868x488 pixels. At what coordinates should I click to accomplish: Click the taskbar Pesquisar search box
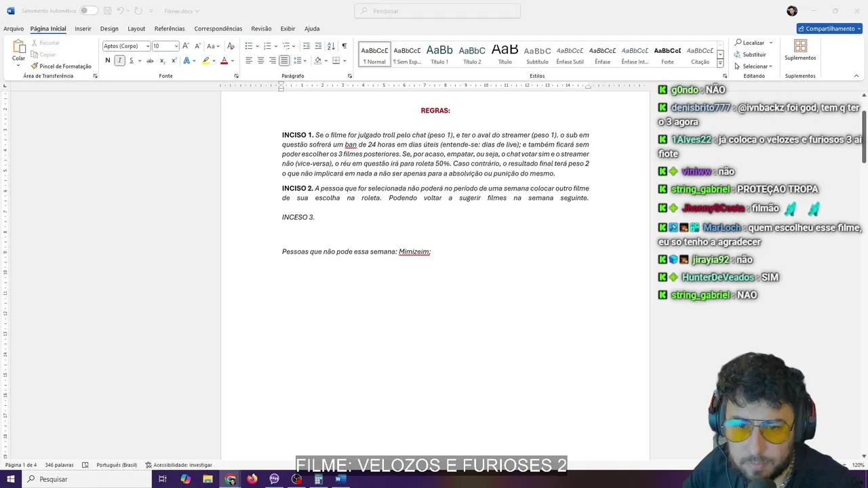pos(87,479)
